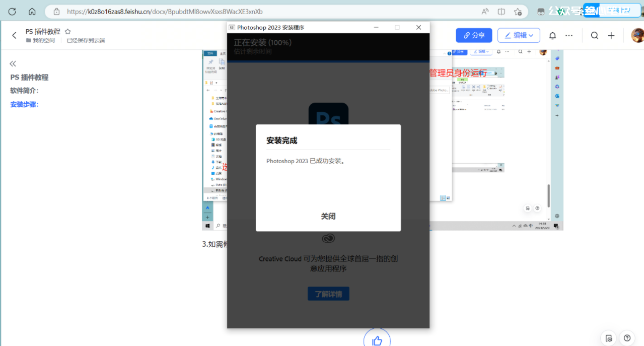
Task: Click the plus create-new icon
Action: coord(611,35)
